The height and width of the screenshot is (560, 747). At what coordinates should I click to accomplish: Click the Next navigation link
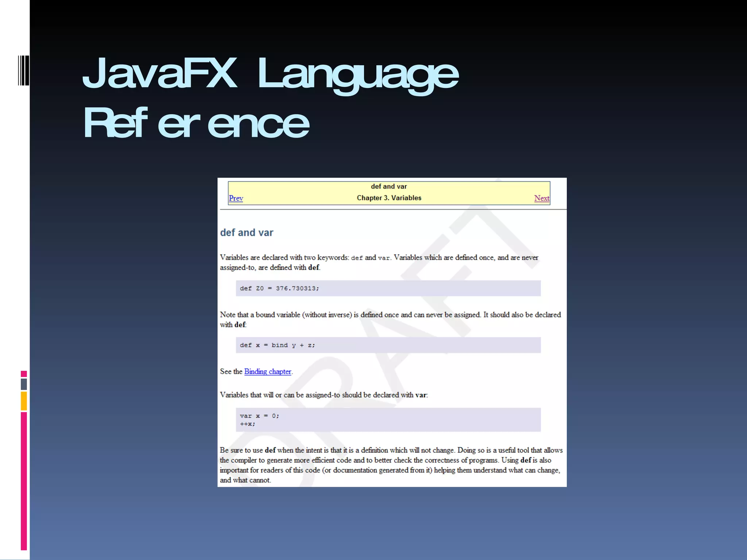pyautogui.click(x=542, y=198)
